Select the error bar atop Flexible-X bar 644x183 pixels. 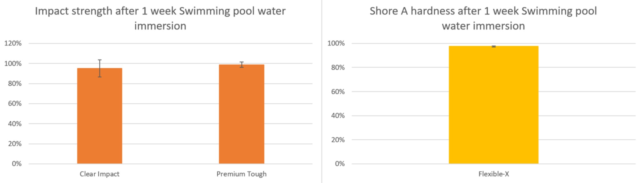[494, 46]
